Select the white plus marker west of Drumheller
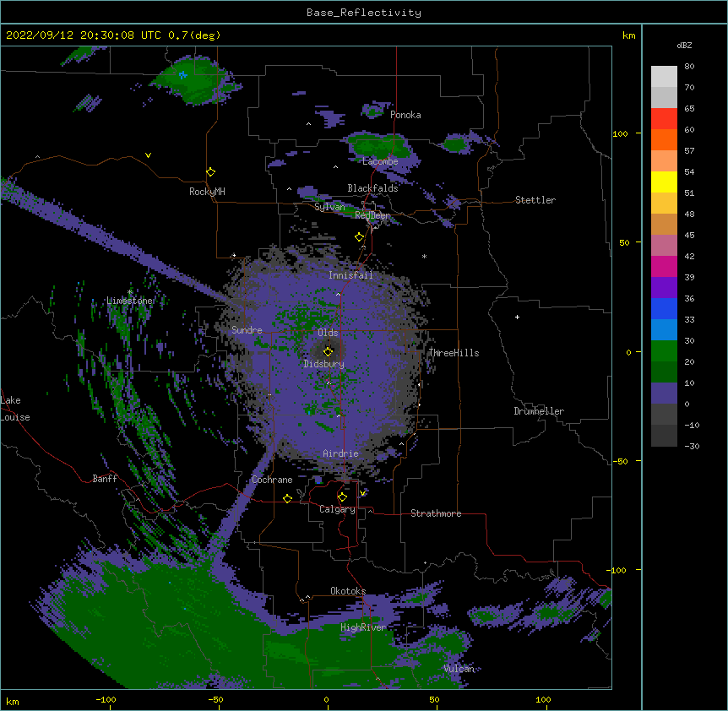Image resolution: width=728 pixels, height=711 pixels. click(517, 317)
